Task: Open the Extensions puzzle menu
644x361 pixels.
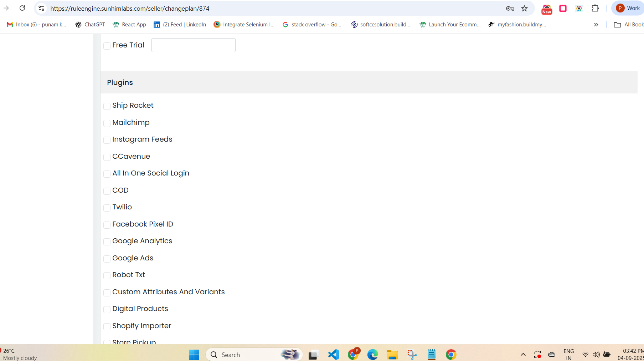Action: (x=595, y=8)
